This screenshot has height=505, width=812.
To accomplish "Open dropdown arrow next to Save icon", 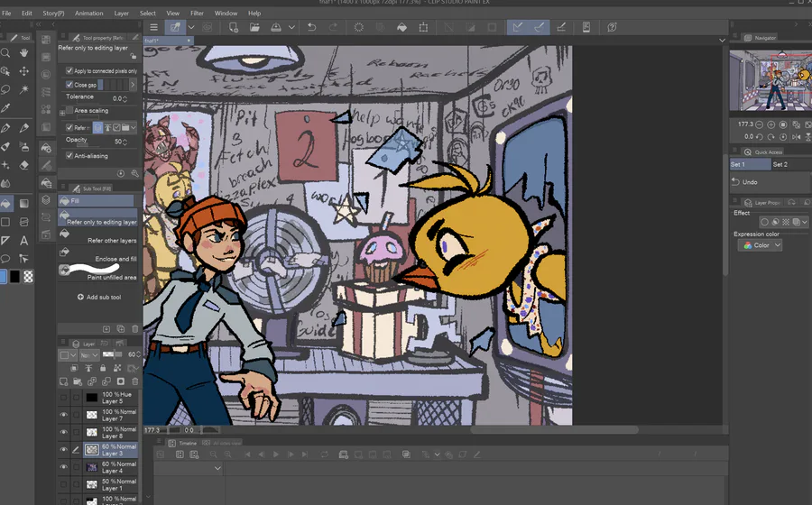I will (291, 27).
